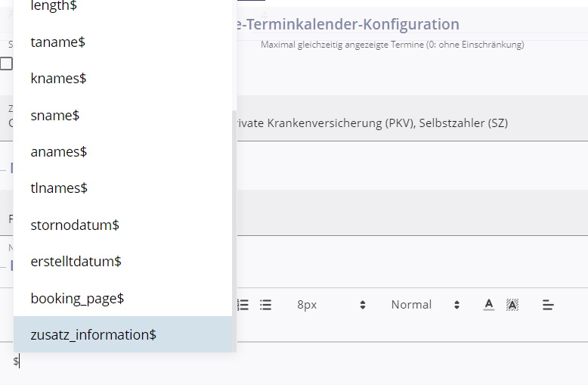588x385 pixels.
Task: Toggle the checkbox at left edge
Action: coord(6,64)
